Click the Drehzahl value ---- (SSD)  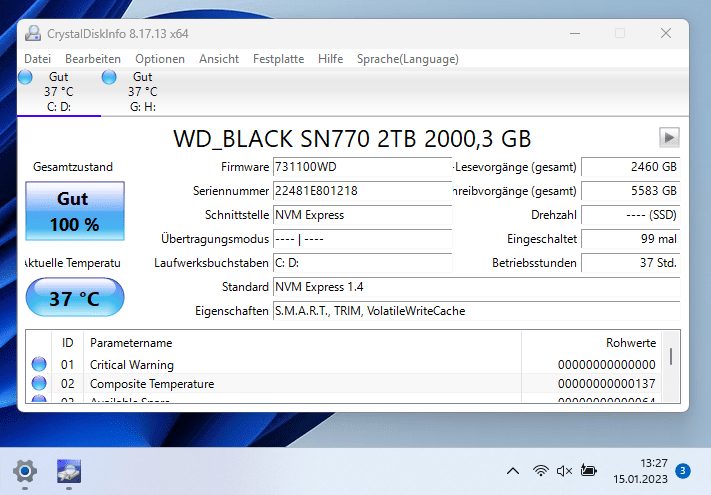point(630,215)
